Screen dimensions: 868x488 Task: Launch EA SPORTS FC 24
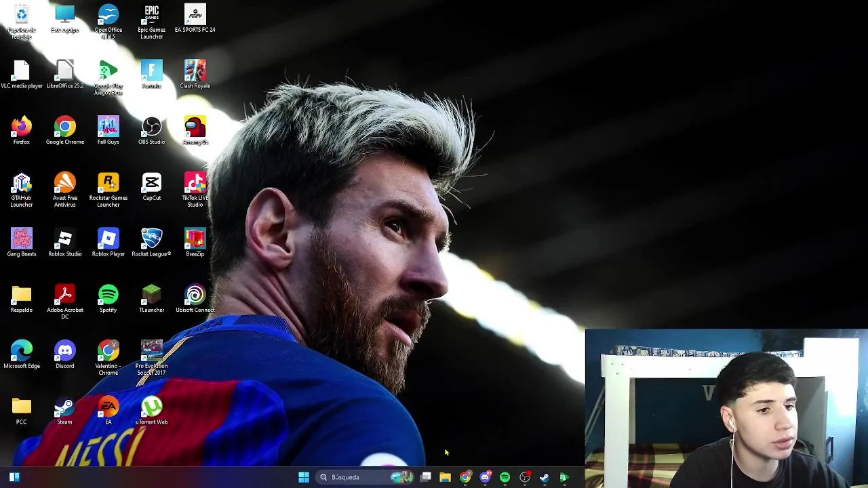click(195, 19)
